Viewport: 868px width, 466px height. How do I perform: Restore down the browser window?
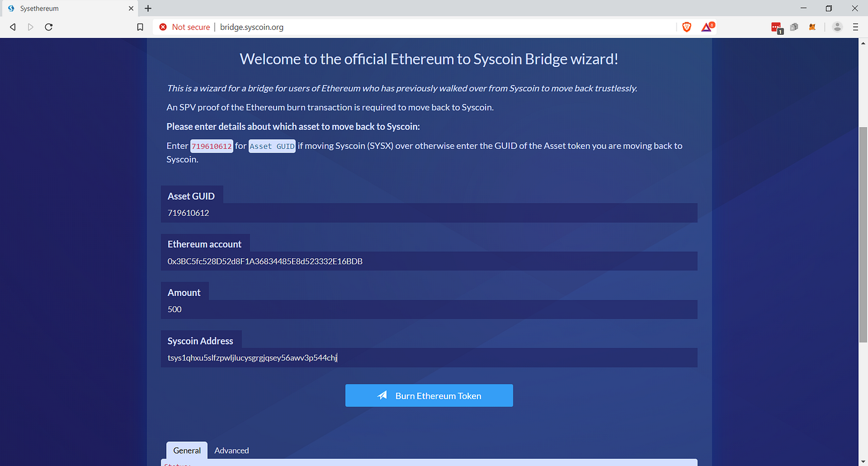tap(828, 8)
